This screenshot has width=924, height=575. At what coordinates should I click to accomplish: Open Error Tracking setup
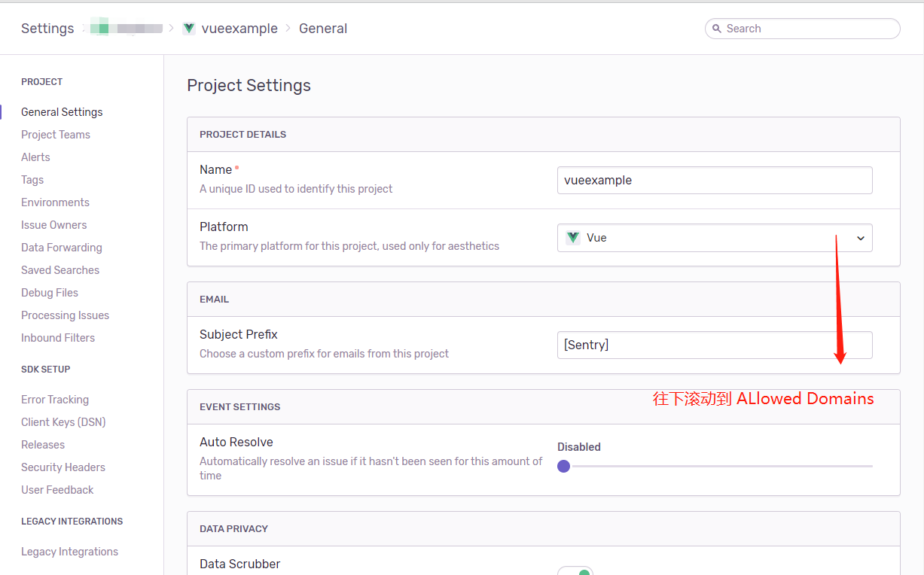tap(55, 400)
